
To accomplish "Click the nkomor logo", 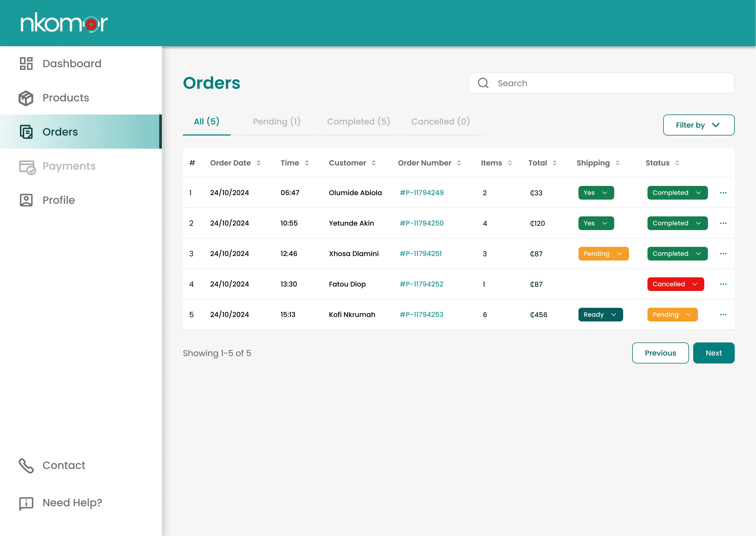I will [x=64, y=23].
